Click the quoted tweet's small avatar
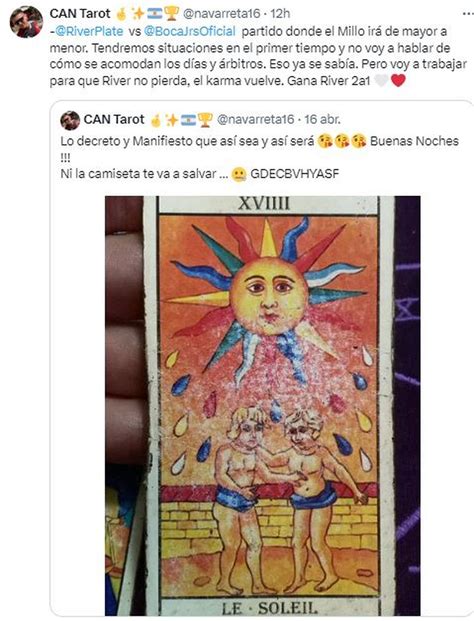 pos(70,120)
